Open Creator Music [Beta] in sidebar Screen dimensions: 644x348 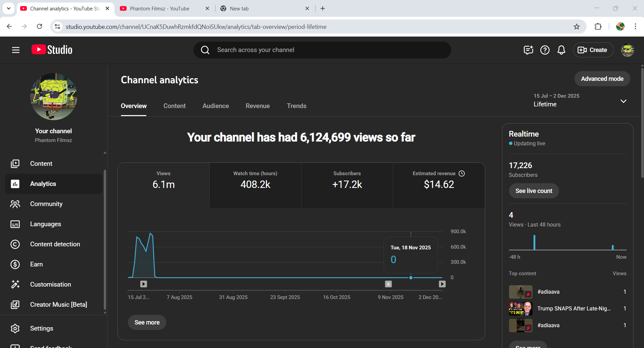coord(58,304)
